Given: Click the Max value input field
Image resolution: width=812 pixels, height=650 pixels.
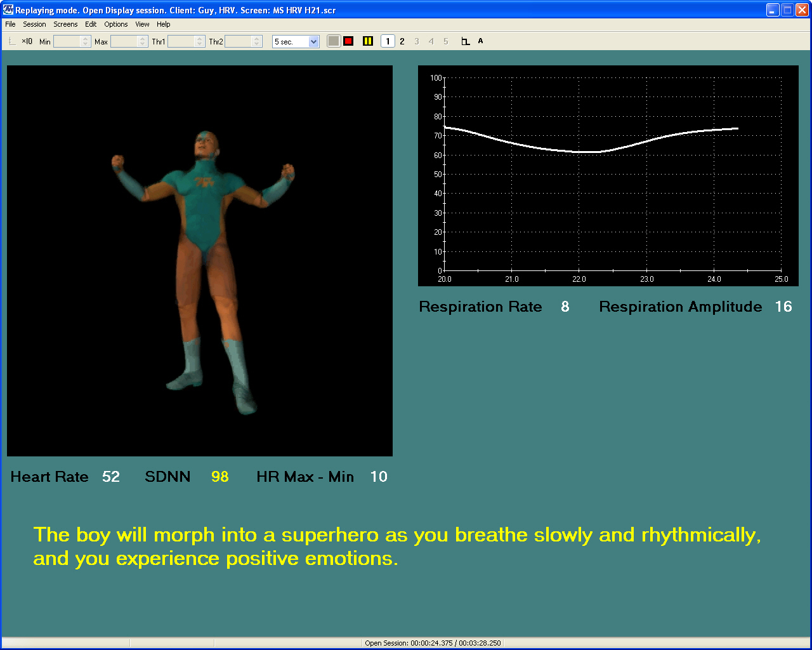Looking at the screenshot, I should click(x=124, y=41).
